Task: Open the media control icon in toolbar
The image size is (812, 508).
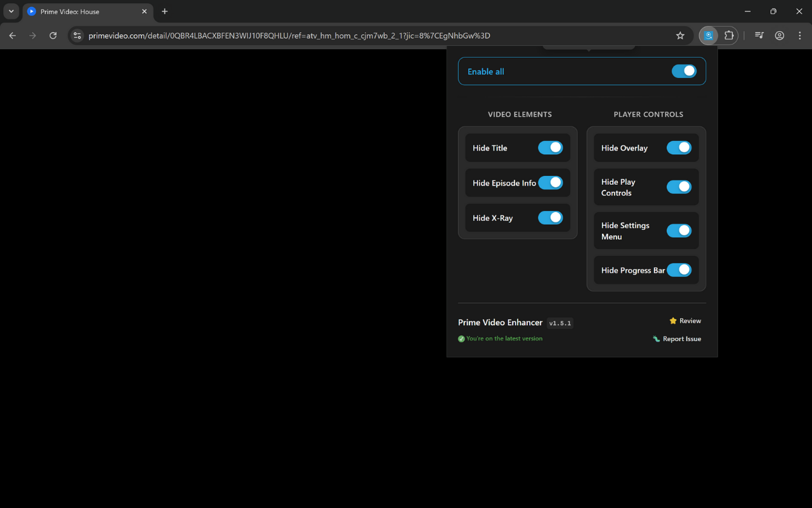Action: coord(759,36)
